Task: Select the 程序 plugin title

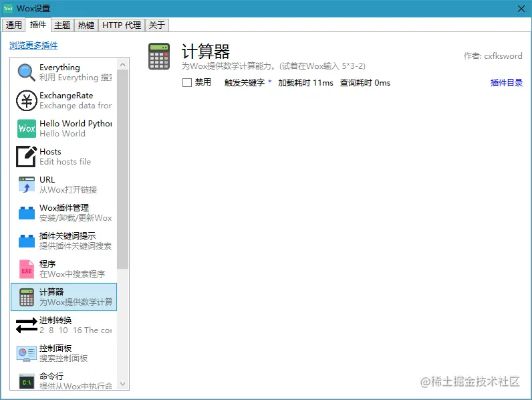Action: pos(47,264)
